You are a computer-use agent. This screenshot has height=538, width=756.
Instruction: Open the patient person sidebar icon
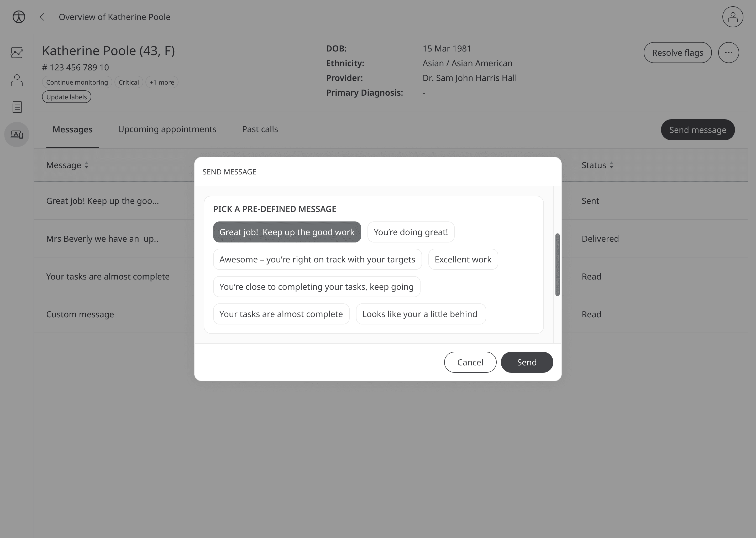click(17, 80)
